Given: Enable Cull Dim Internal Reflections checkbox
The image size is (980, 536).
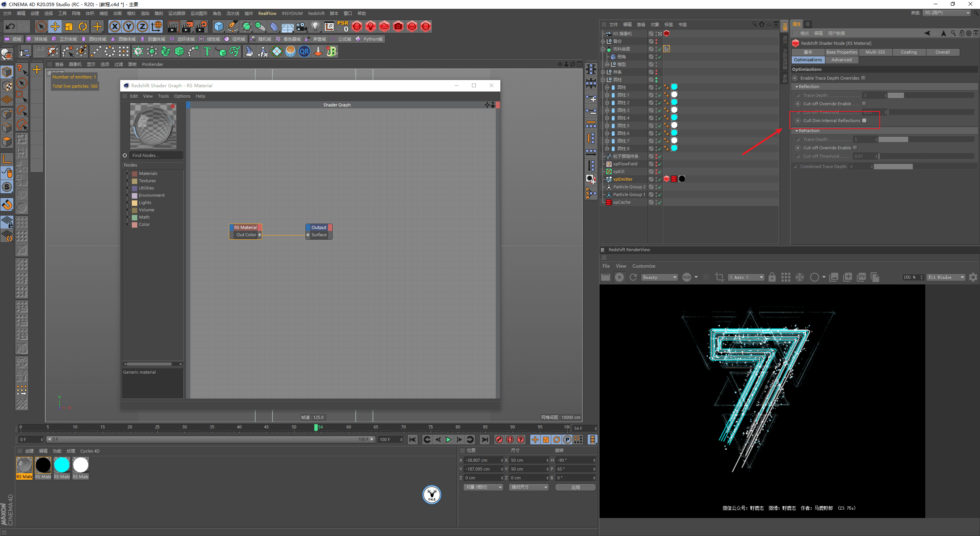Looking at the screenshot, I should 864,121.
